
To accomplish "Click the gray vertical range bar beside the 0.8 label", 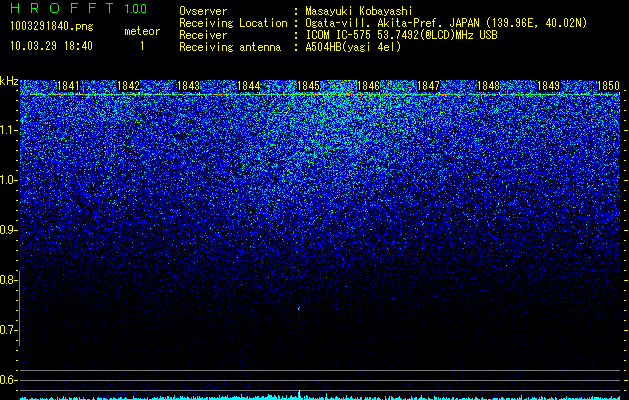I will [x=19, y=308].
